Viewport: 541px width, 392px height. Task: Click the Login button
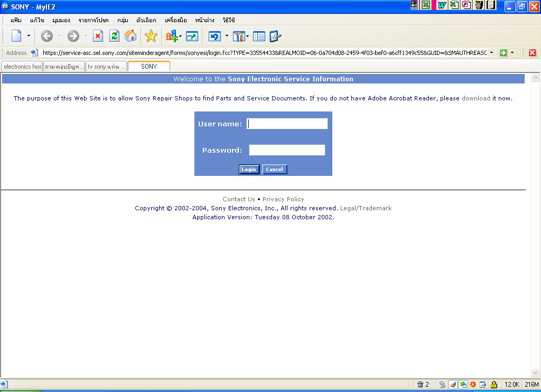pyautogui.click(x=249, y=170)
